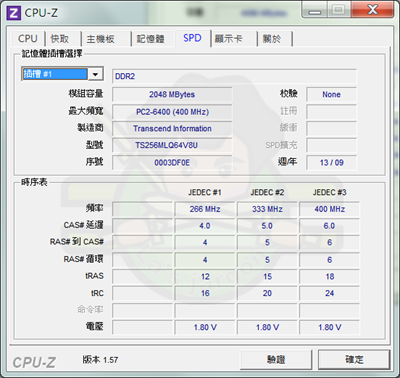Click the 0003DF0E serial number value
Screen dimensions: 400x378
coord(172,162)
